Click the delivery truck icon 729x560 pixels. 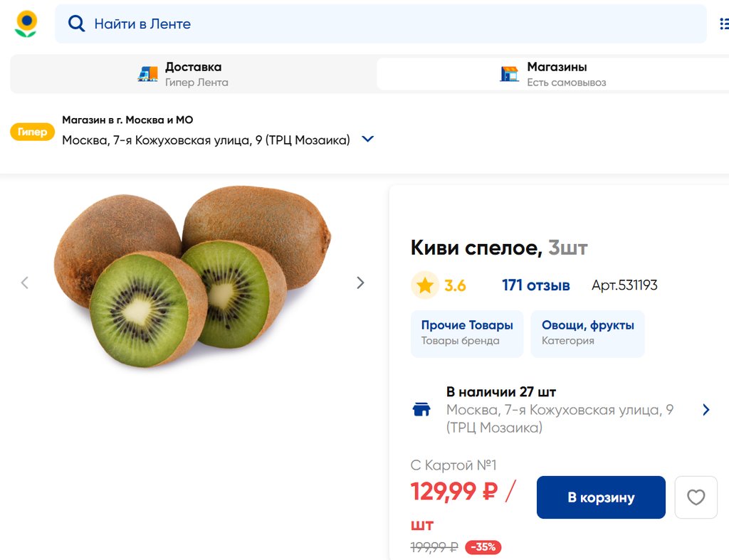tap(147, 74)
